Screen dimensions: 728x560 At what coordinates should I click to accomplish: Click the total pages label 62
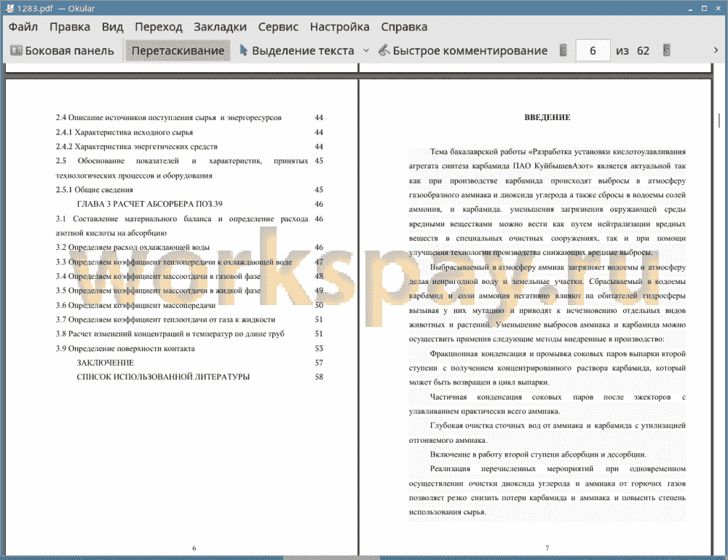tap(643, 51)
